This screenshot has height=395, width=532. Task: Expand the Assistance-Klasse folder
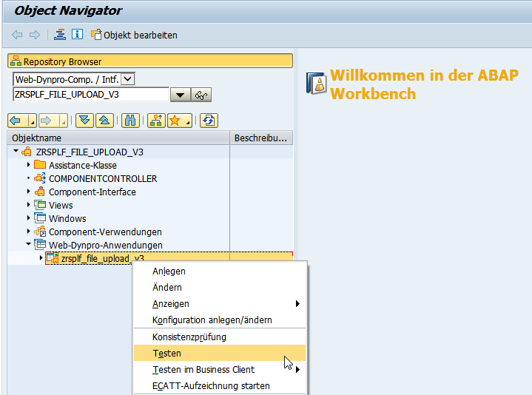(x=29, y=165)
